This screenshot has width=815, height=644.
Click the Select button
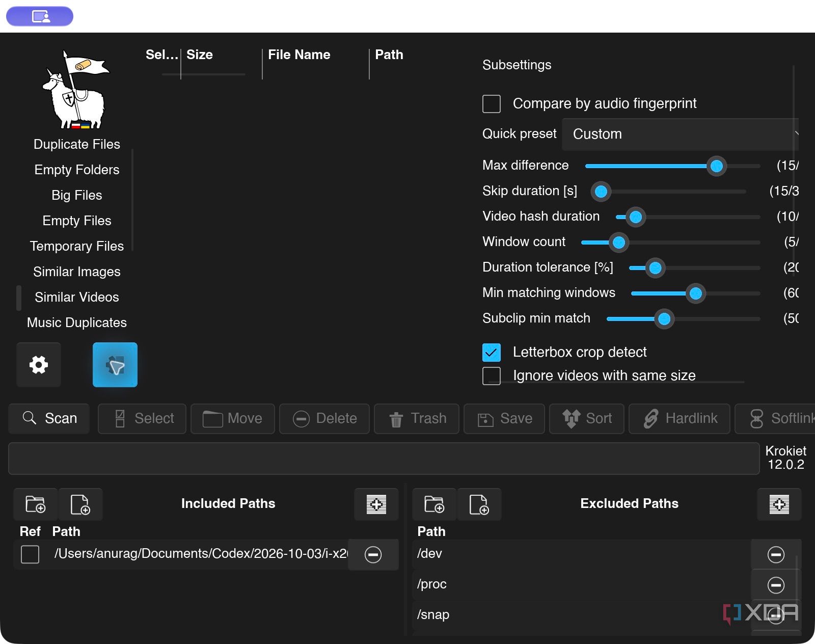[x=142, y=419]
